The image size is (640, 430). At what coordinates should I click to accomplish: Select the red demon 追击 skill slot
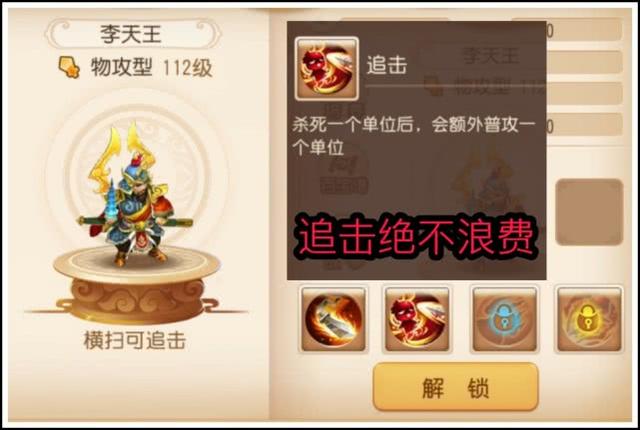[x=417, y=320]
